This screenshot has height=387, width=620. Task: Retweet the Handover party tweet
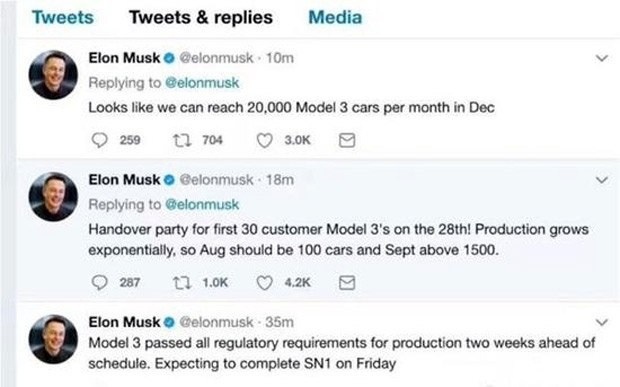pos(182,282)
